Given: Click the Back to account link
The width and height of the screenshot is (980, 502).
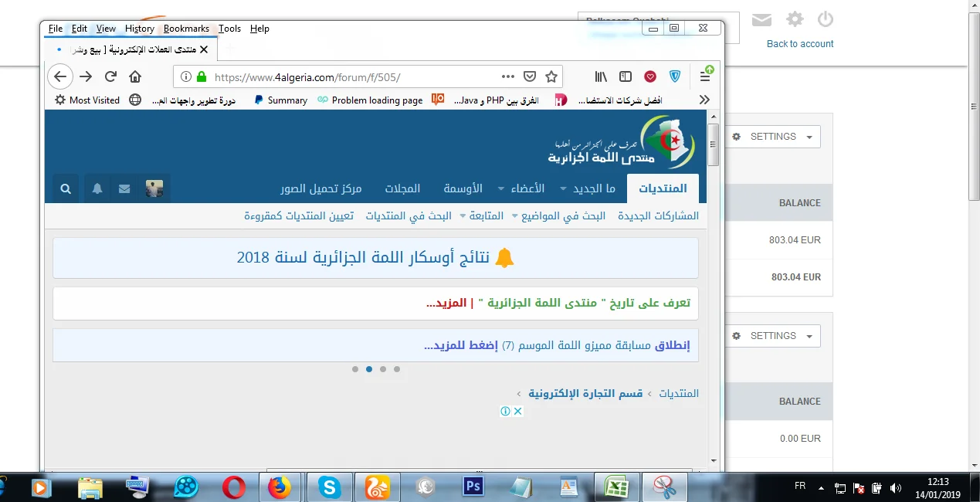Looking at the screenshot, I should coord(799,44).
